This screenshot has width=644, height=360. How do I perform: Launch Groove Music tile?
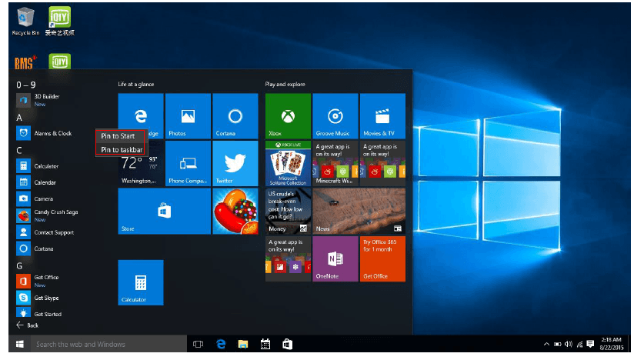[335, 116]
